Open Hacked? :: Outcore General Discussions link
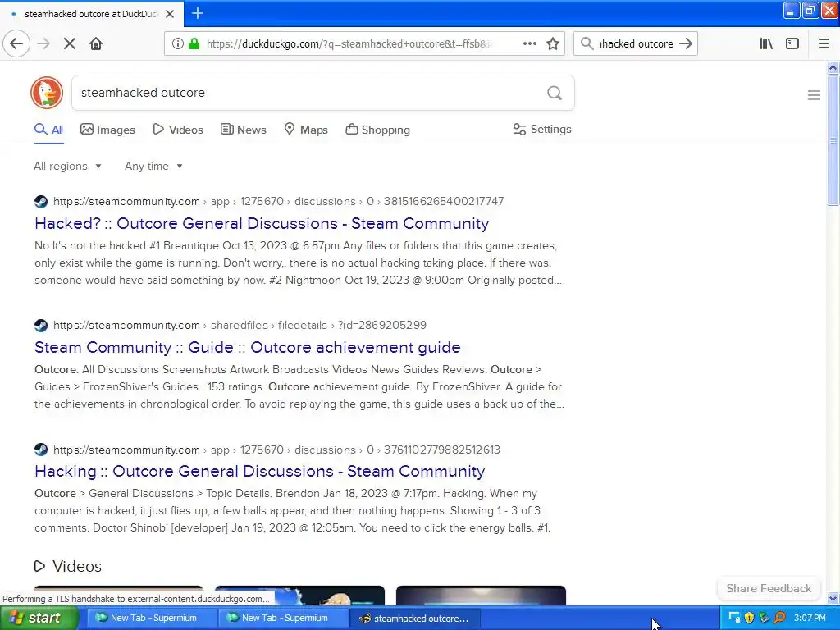This screenshot has width=840, height=630. pyautogui.click(x=262, y=223)
